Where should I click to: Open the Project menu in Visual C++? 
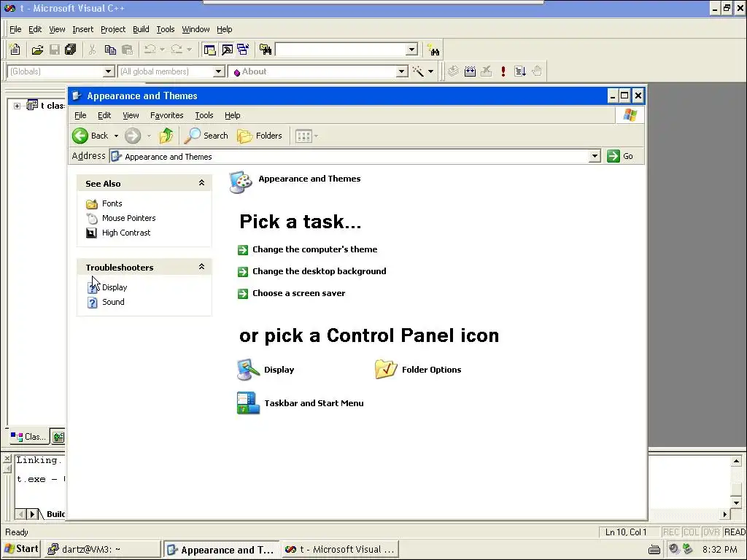coord(113,29)
